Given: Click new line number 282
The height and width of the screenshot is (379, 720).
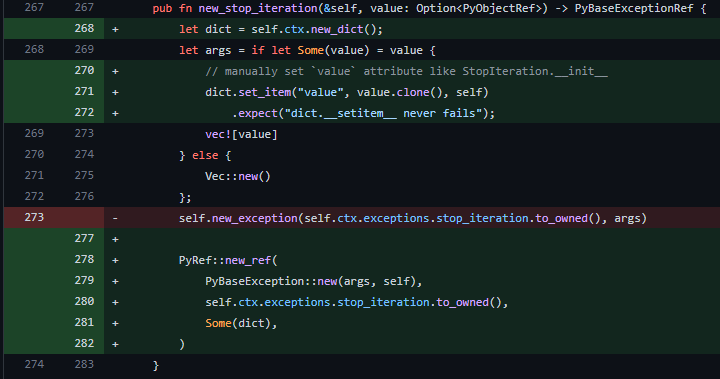Looking at the screenshot, I should point(84,344).
